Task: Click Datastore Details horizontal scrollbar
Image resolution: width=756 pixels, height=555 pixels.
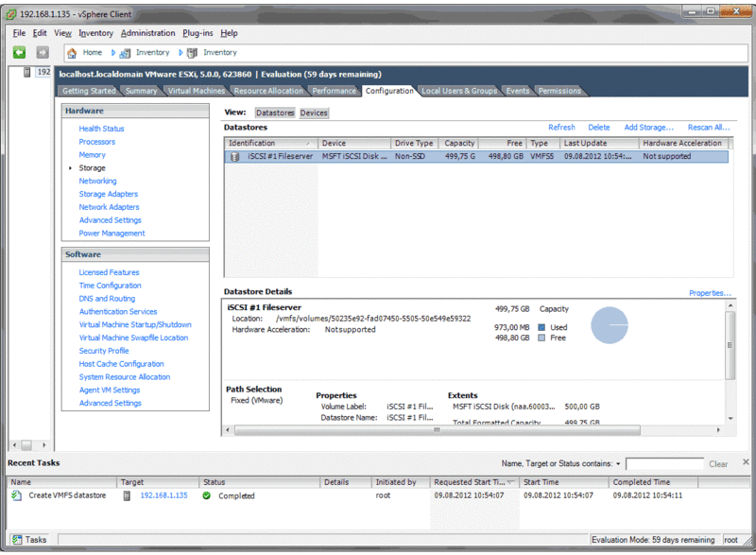Action: (437, 429)
